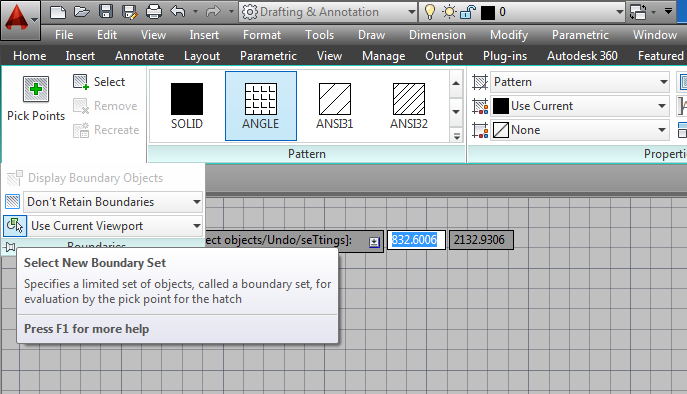Switch to the Layout ribbon tab
687x394 pixels.
(202, 56)
